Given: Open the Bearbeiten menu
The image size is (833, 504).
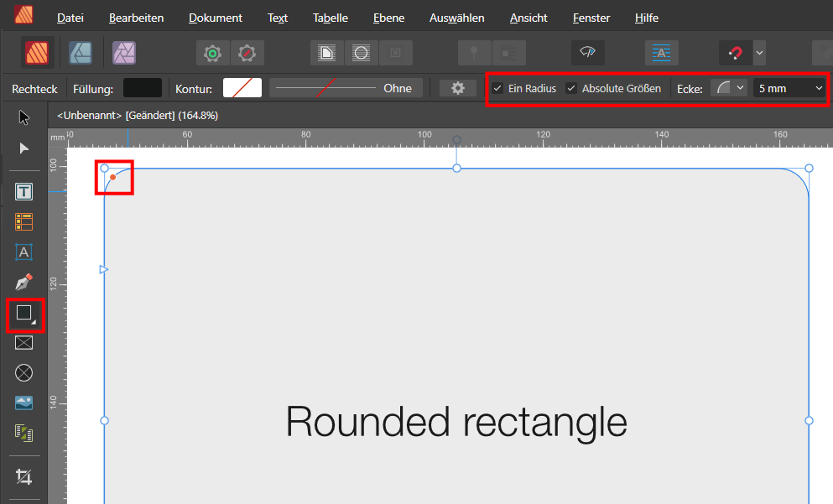Looking at the screenshot, I should 136,18.
